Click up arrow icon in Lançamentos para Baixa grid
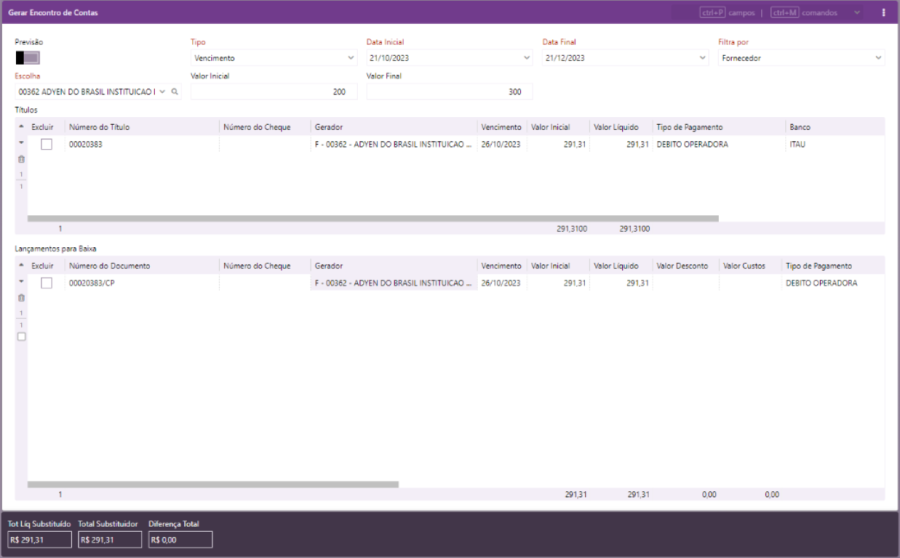Image resolution: width=900 pixels, height=558 pixels. click(21, 265)
